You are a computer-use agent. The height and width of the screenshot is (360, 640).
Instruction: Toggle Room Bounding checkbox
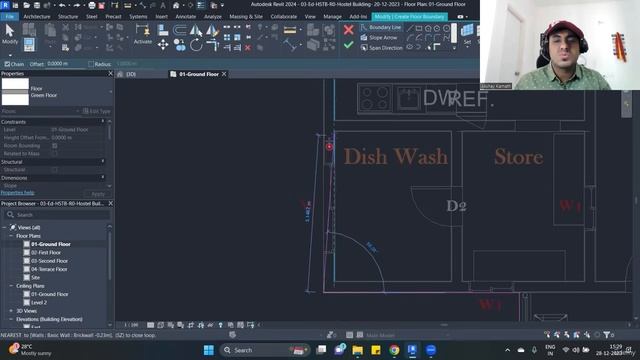point(55,146)
